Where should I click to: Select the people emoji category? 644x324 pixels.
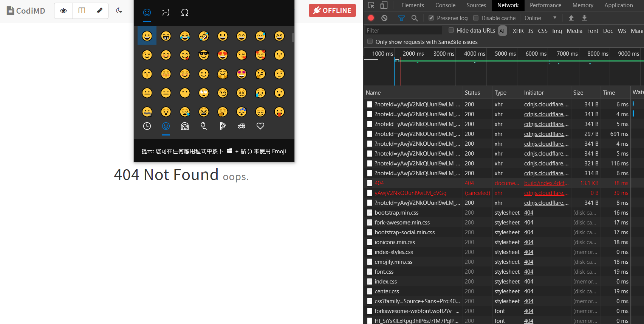185,126
